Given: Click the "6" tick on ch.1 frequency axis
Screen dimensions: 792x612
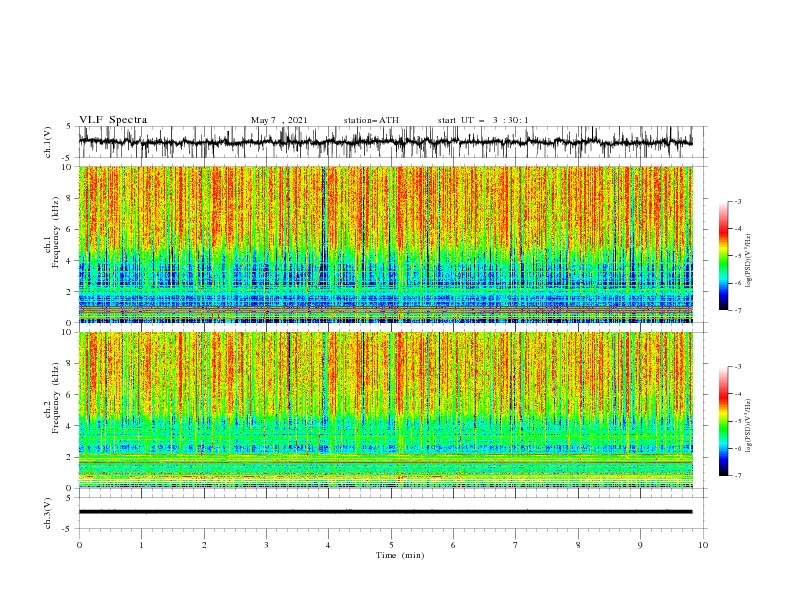Looking at the screenshot, I should click(x=70, y=229).
